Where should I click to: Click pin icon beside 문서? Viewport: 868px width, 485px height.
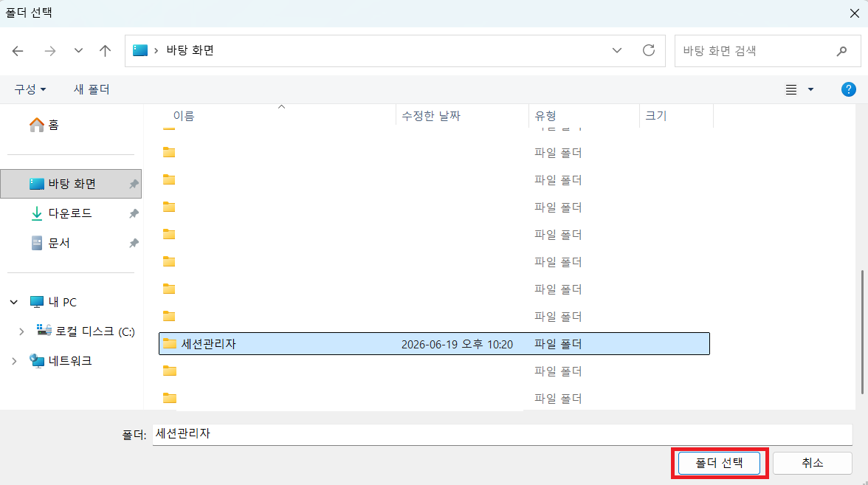134,243
